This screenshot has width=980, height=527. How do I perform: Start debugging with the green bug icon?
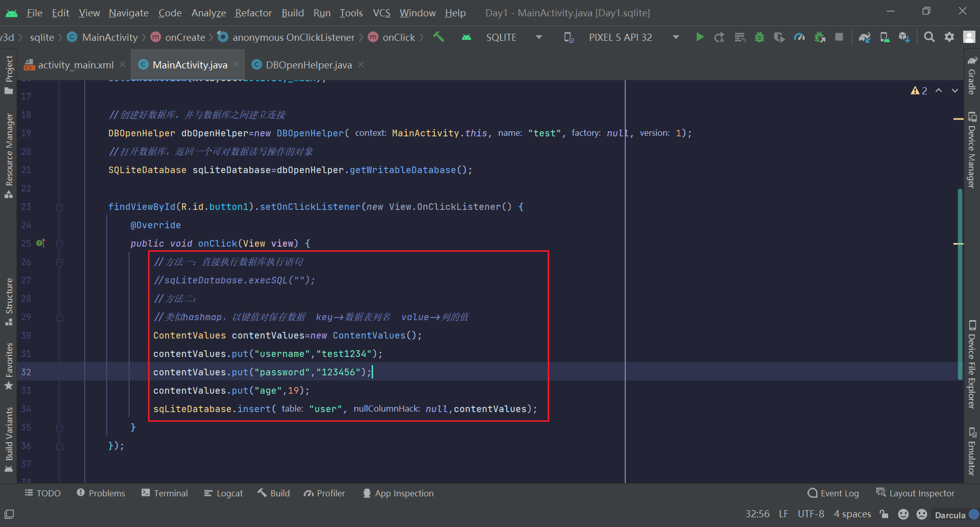coord(759,37)
